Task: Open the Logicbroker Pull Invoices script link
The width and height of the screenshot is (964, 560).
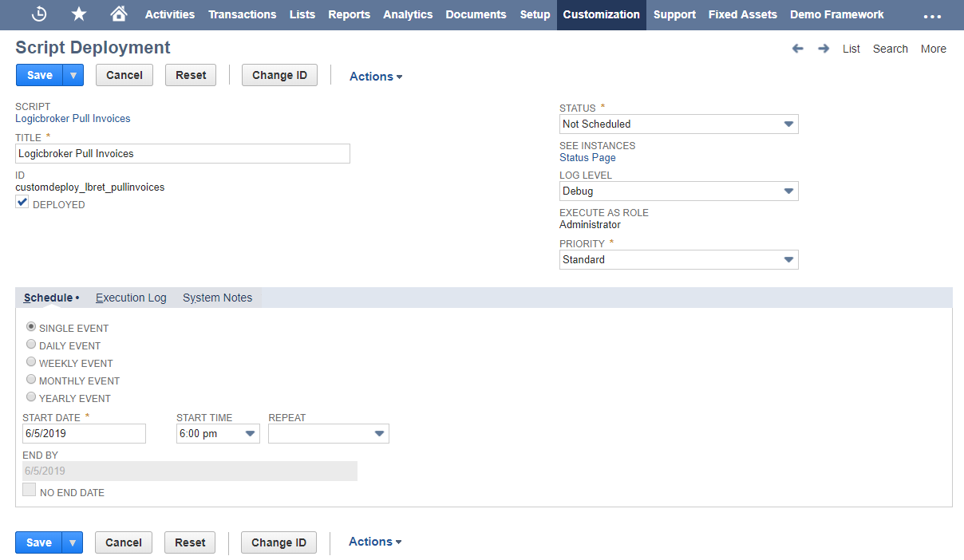Action: pyautogui.click(x=73, y=118)
